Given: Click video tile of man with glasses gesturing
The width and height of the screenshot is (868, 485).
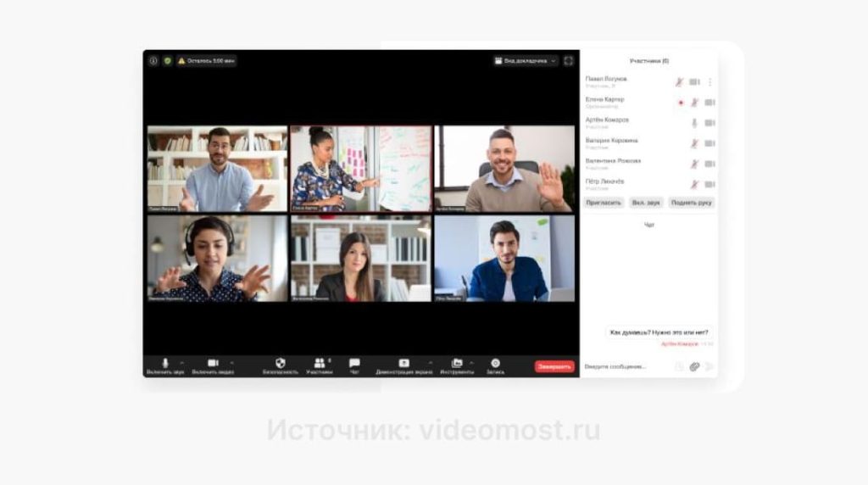Looking at the screenshot, I should pyautogui.click(x=218, y=169).
